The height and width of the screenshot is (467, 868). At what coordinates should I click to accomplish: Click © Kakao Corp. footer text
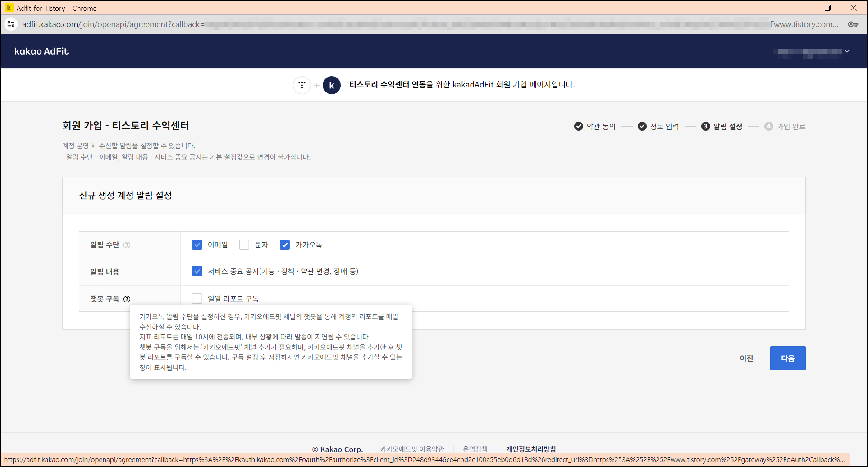click(338, 449)
